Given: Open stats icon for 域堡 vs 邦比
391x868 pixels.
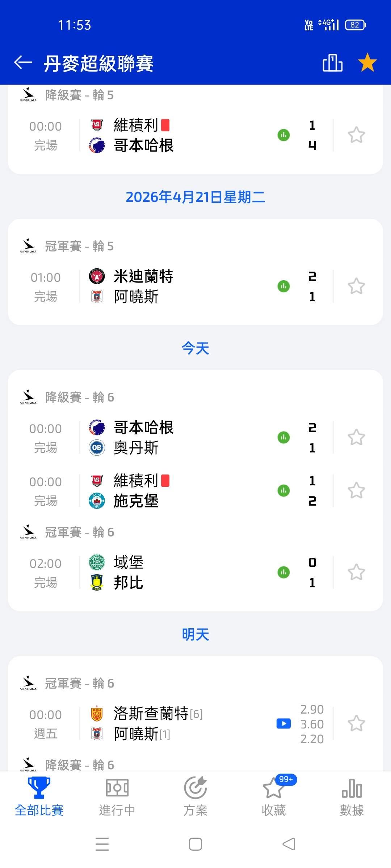Looking at the screenshot, I should [283, 573].
